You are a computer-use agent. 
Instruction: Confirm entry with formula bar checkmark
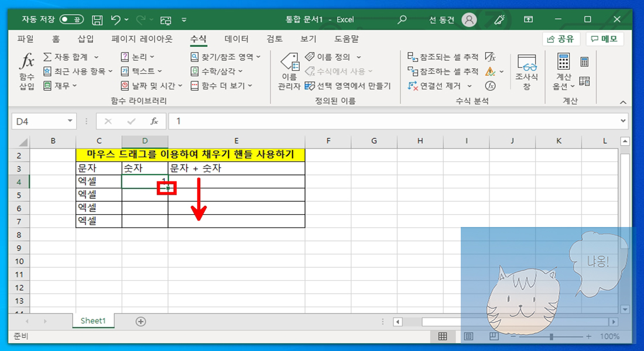pos(131,121)
